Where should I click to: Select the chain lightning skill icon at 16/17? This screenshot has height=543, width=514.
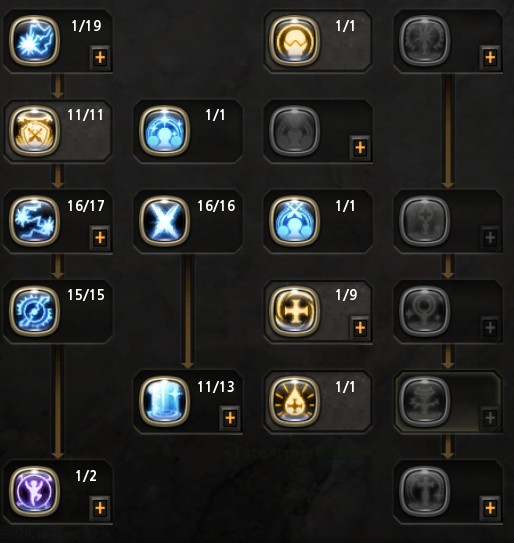coord(34,221)
